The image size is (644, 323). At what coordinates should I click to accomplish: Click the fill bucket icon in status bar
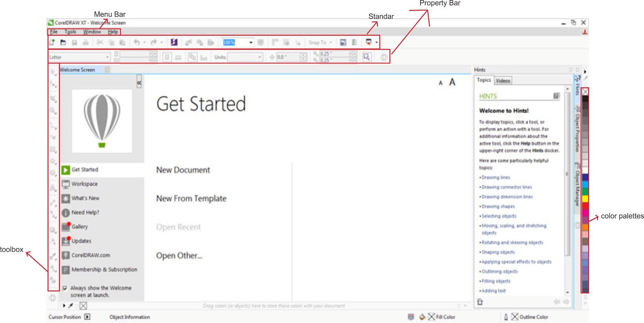tap(422, 317)
